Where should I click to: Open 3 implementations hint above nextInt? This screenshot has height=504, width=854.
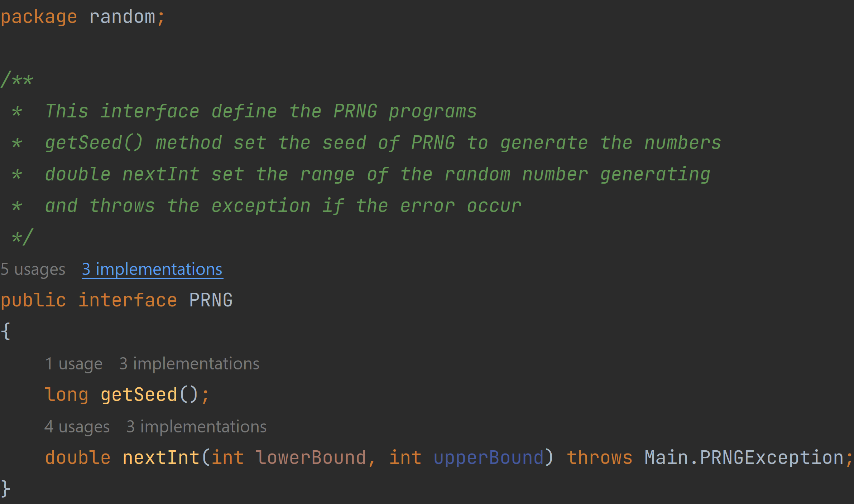tap(196, 427)
